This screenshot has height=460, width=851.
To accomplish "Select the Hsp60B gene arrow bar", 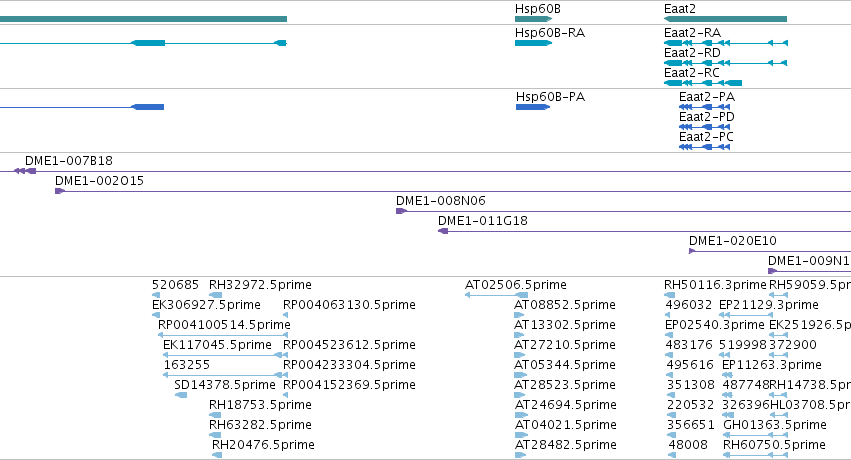I will [x=533, y=19].
